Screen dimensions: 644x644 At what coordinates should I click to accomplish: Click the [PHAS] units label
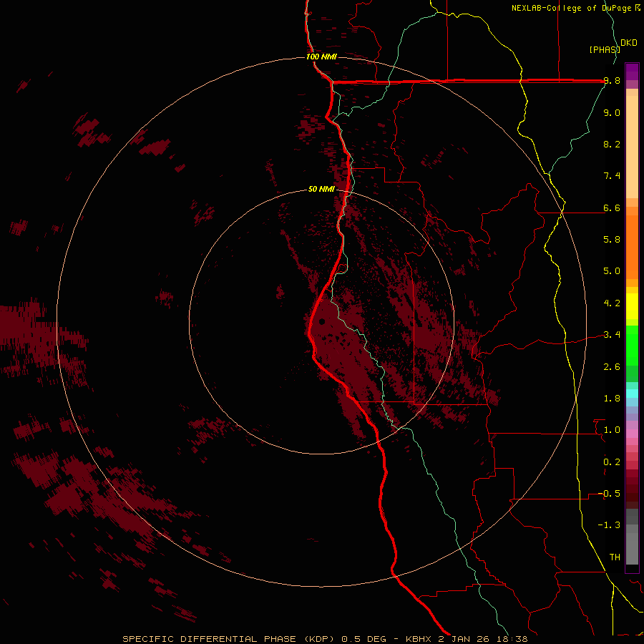coord(605,49)
